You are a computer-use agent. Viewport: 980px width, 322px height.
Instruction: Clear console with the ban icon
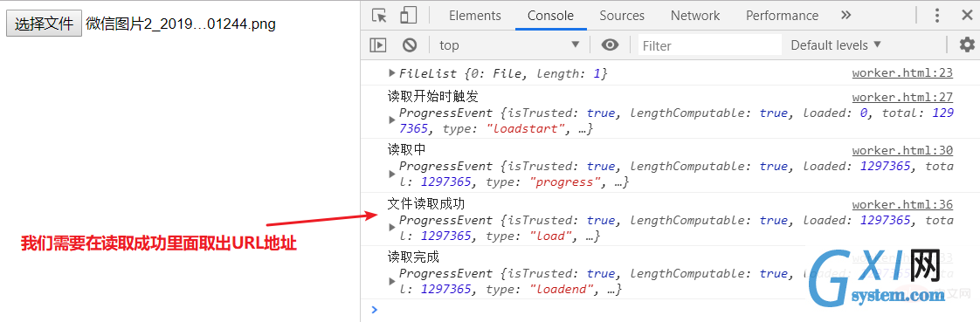point(410,45)
